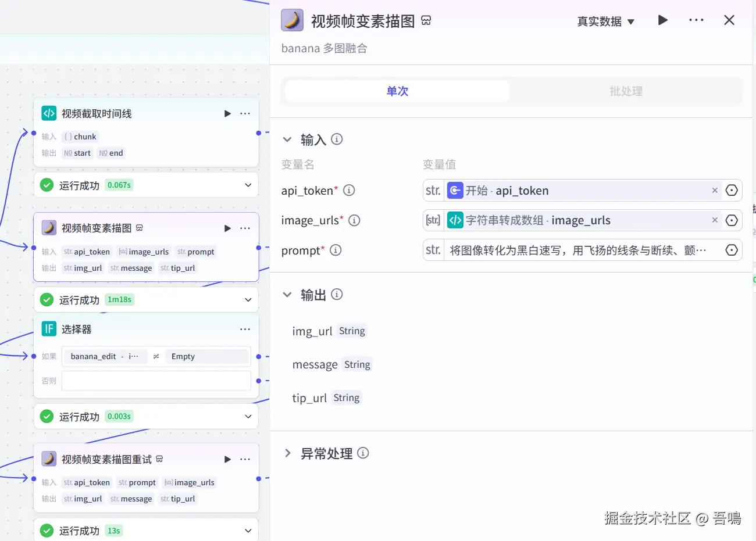Viewport: 756px width, 541px height.
Task: Open the panel header more options menu
Action: tap(696, 20)
